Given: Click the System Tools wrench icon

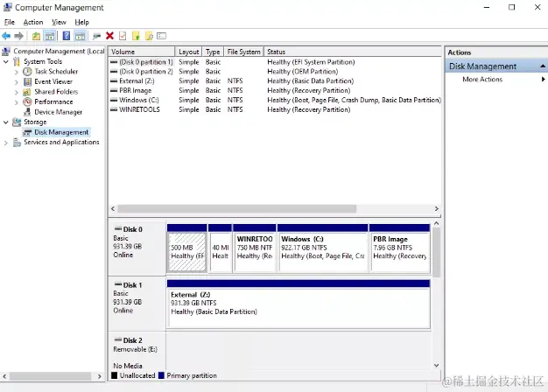Looking at the screenshot, I should pyautogui.click(x=17, y=61).
